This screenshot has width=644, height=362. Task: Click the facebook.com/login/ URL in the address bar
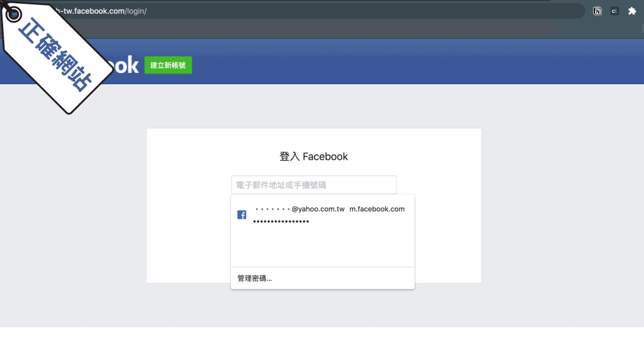click(x=101, y=11)
